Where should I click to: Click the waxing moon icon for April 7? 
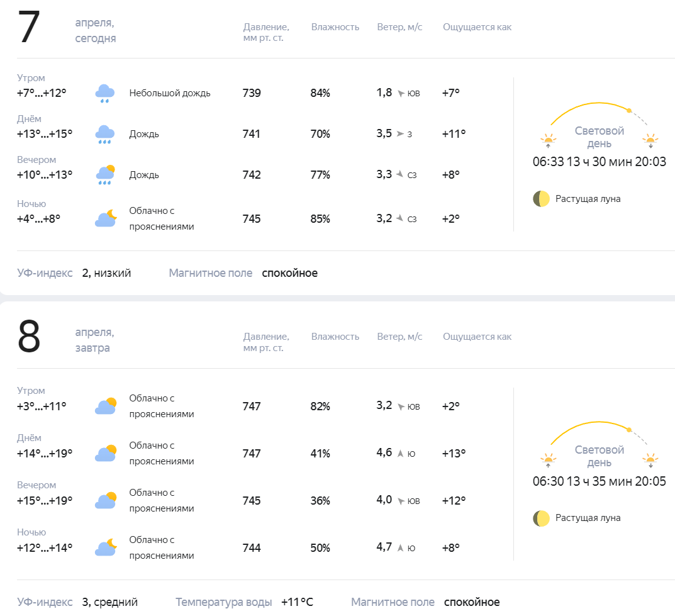point(541,199)
